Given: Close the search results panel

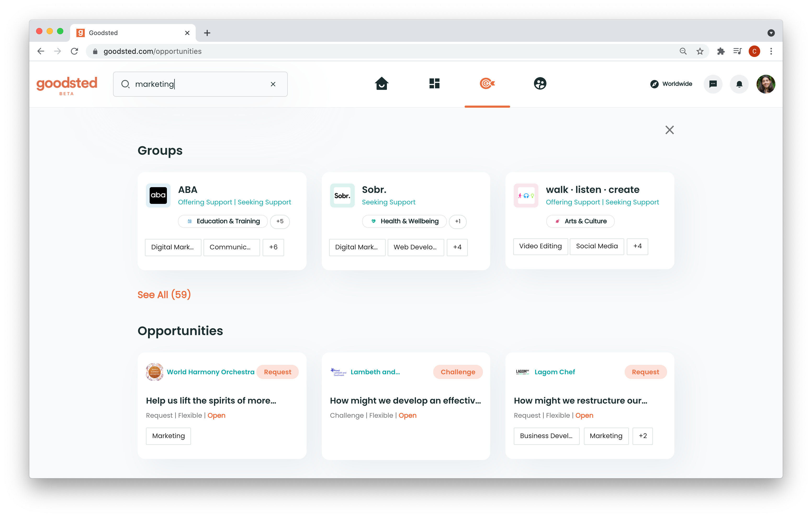Looking at the screenshot, I should (669, 130).
